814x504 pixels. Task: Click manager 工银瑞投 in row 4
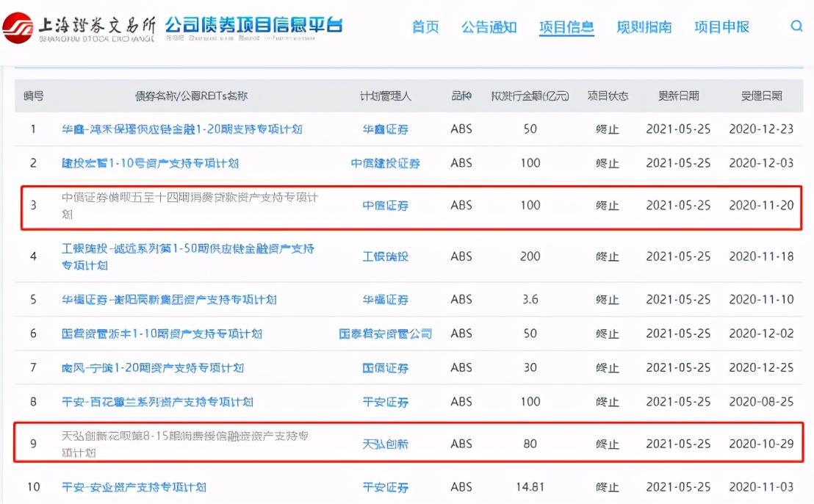[385, 256]
